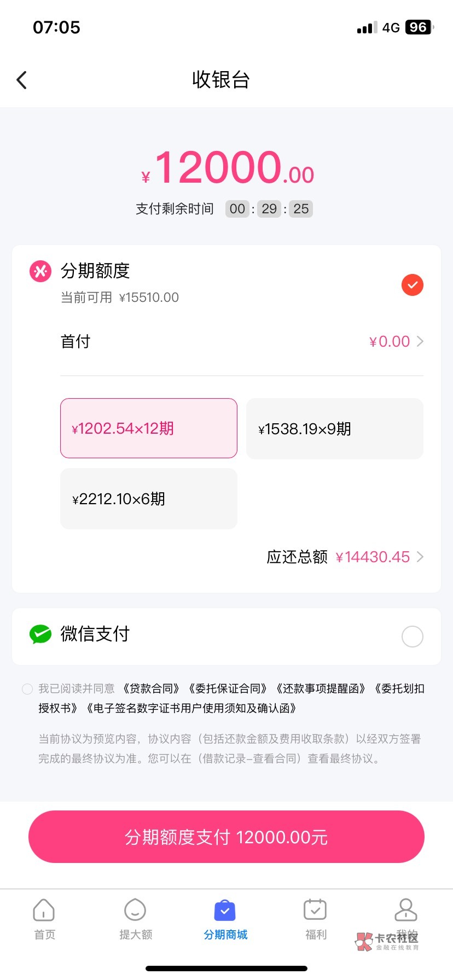Screen dimensions: 453x980
Task: Tap the 分期商城 shopping bag icon
Action: (225, 911)
